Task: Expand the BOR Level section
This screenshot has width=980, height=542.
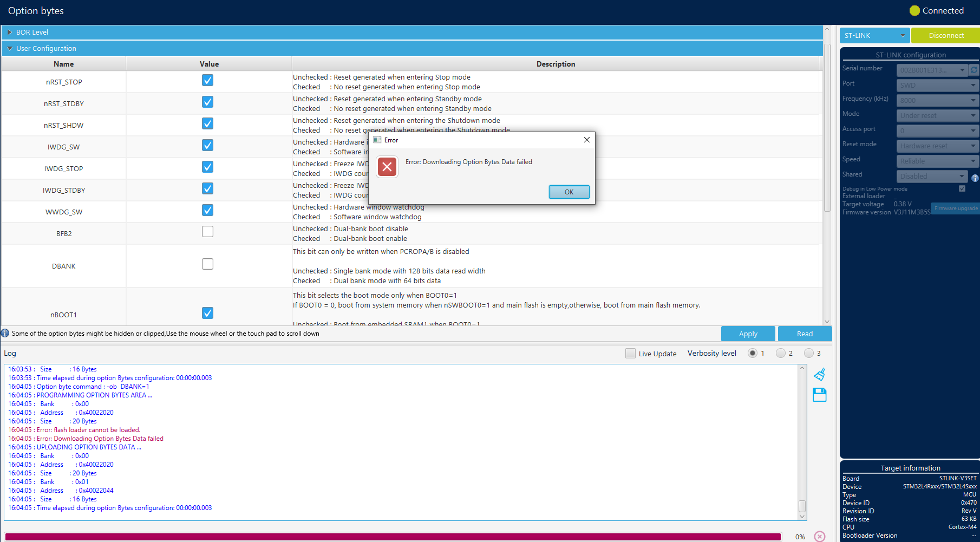Action: coord(9,31)
